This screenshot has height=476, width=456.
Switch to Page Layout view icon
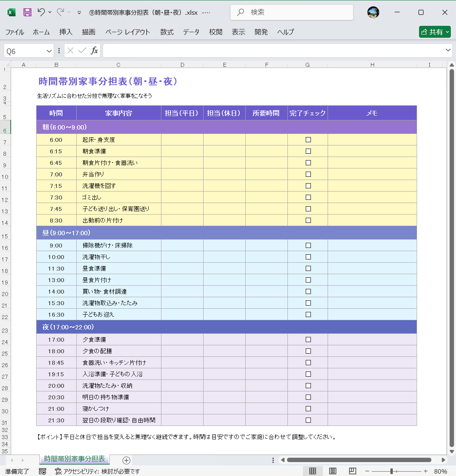pyautogui.click(x=333, y=471)
